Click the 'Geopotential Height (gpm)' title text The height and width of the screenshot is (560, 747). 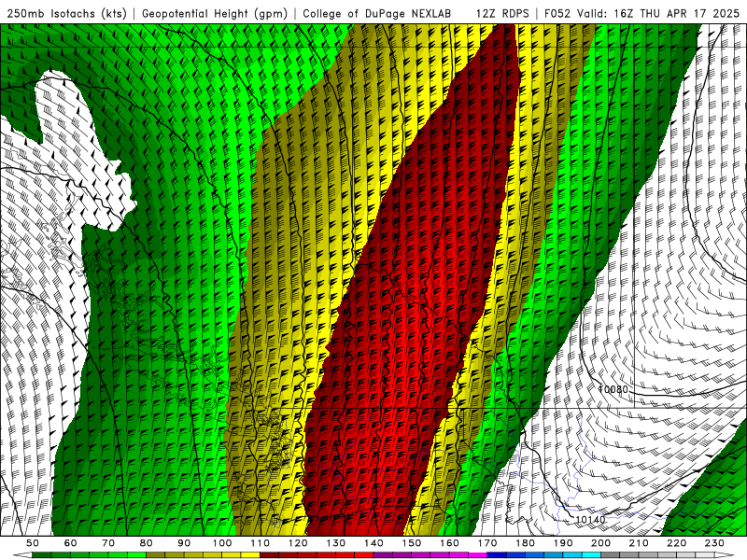(215, 13)
